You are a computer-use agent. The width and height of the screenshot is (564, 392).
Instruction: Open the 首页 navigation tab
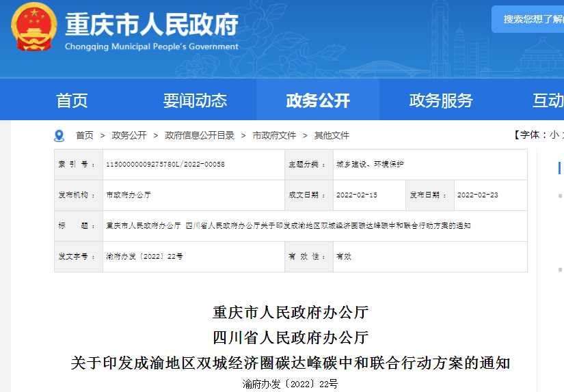tap(72, 100)
